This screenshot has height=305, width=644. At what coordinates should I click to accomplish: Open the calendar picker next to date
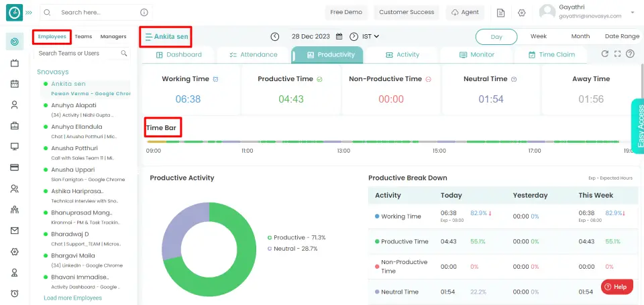339,36
